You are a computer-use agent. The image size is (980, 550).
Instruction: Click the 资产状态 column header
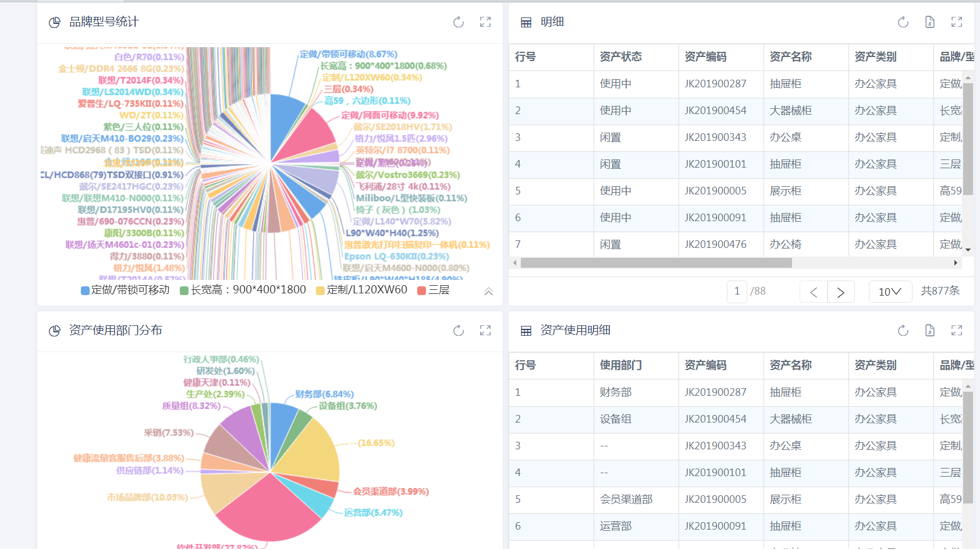point(620,57)
